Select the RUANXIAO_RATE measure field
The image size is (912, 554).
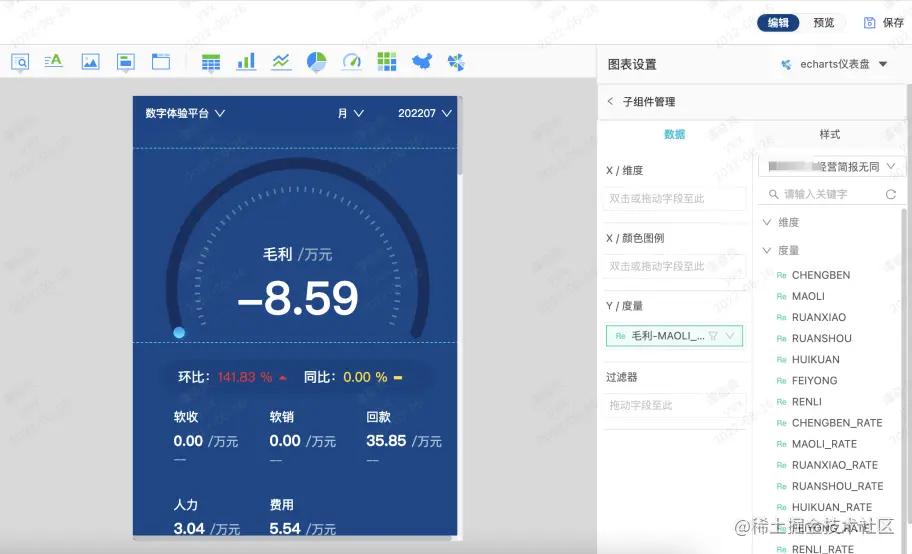click(835, 465)
